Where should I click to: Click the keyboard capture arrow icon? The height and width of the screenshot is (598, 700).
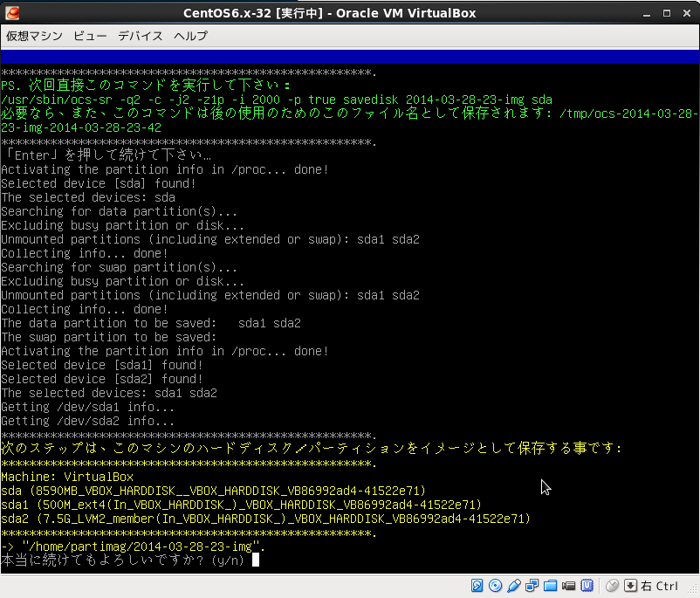631,586
